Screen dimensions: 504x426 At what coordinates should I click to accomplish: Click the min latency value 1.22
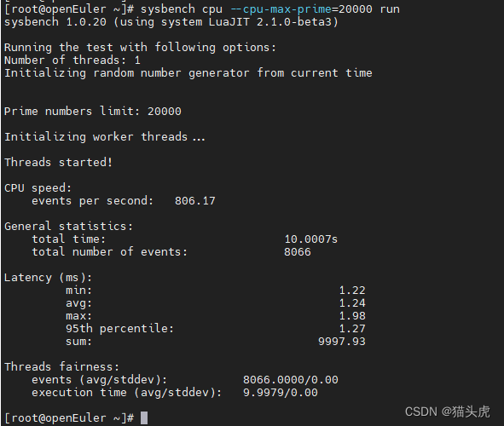352,291
